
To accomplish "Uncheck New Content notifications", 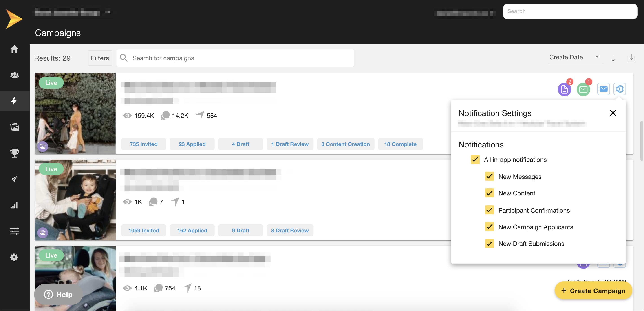I will (x=489, y=193).
